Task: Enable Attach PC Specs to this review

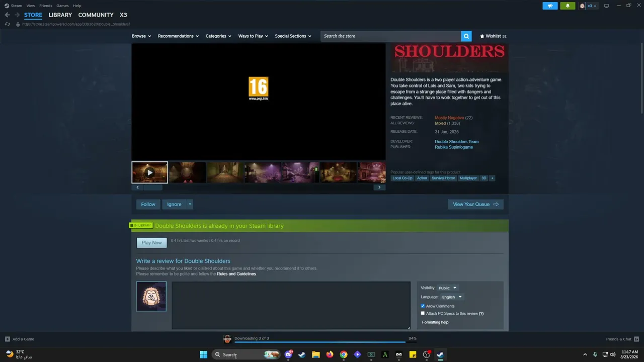Action: 423,313
